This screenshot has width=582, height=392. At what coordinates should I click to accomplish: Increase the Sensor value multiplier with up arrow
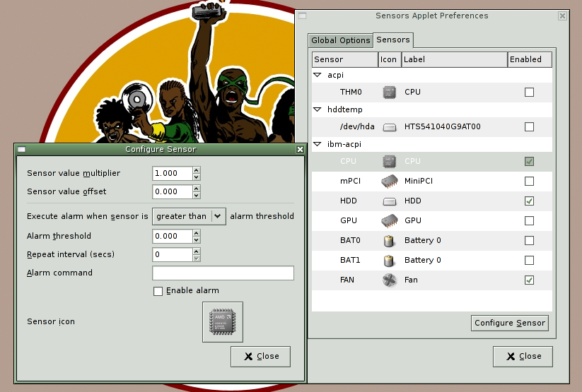coord(197,170)
